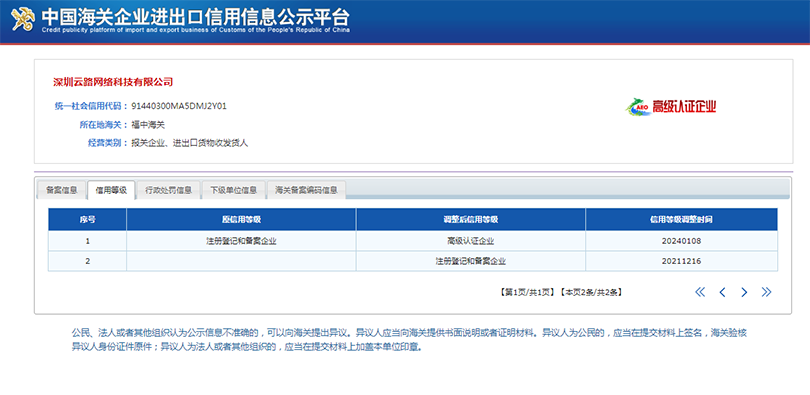Go to last page double-right arrow

[767, 292]
